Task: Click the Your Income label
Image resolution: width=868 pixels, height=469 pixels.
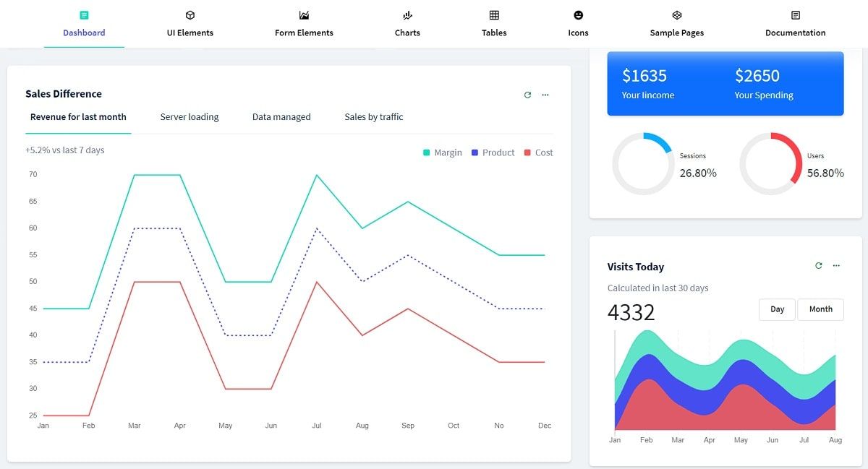Action: pyautogui.click(x=648, y=95)
